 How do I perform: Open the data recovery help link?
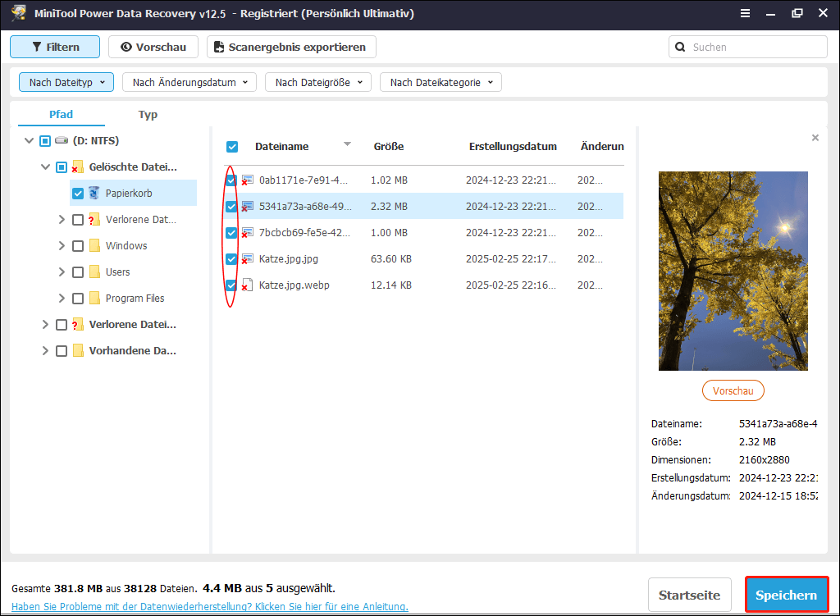tap(210, 607)
